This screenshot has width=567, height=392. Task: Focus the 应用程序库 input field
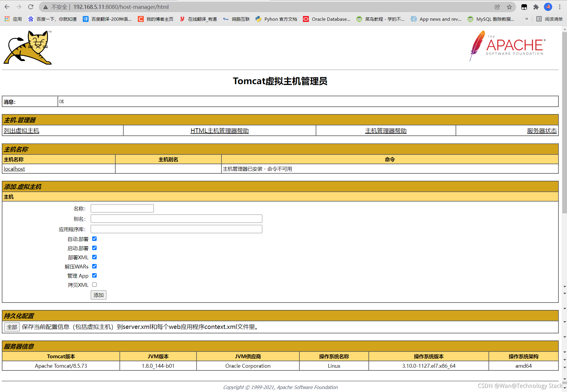[176, 229]
